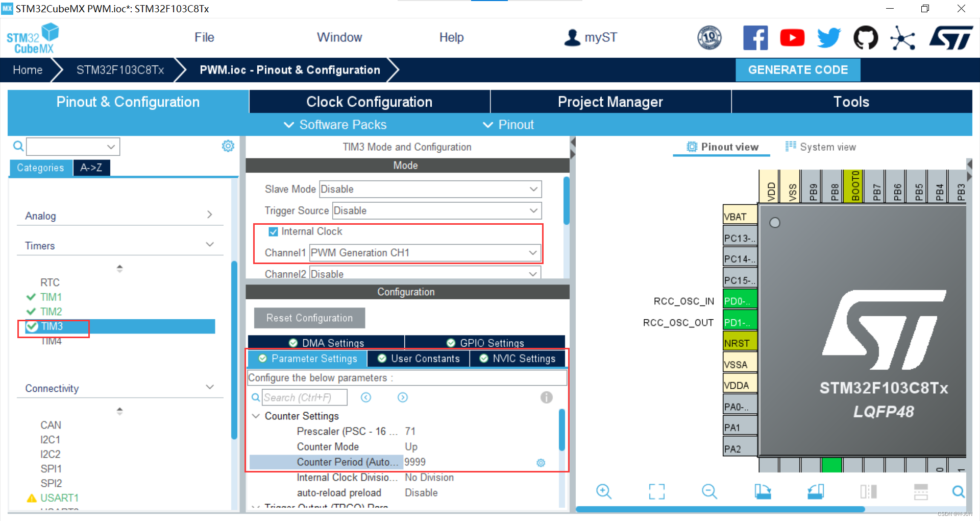Image resolution: width=980 pixels, height=521 pixels.
Task: Zoom in on the chip pinout
Action: pos(604,491)
